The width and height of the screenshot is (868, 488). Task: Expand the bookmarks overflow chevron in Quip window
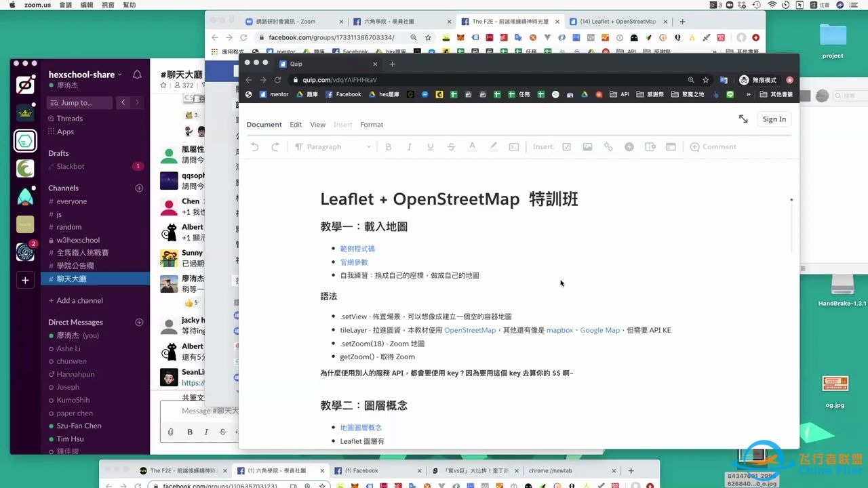tap(749, 95)
